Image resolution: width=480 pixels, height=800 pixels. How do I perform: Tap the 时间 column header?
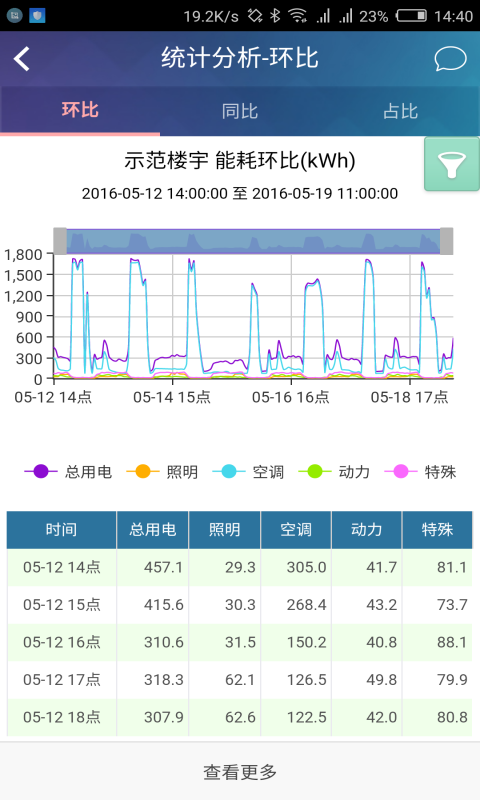(62, 530)
